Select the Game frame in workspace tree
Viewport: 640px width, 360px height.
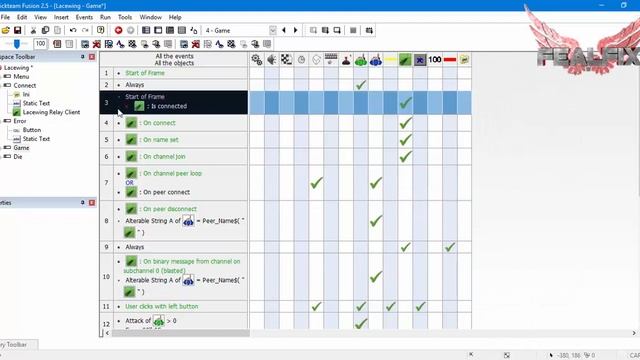tap(21, 148)
